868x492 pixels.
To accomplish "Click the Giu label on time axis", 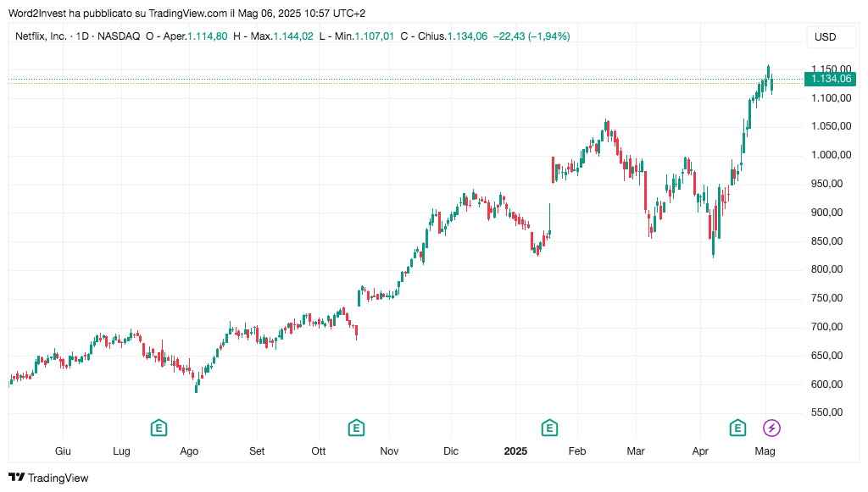I will (x=63, y=451).
